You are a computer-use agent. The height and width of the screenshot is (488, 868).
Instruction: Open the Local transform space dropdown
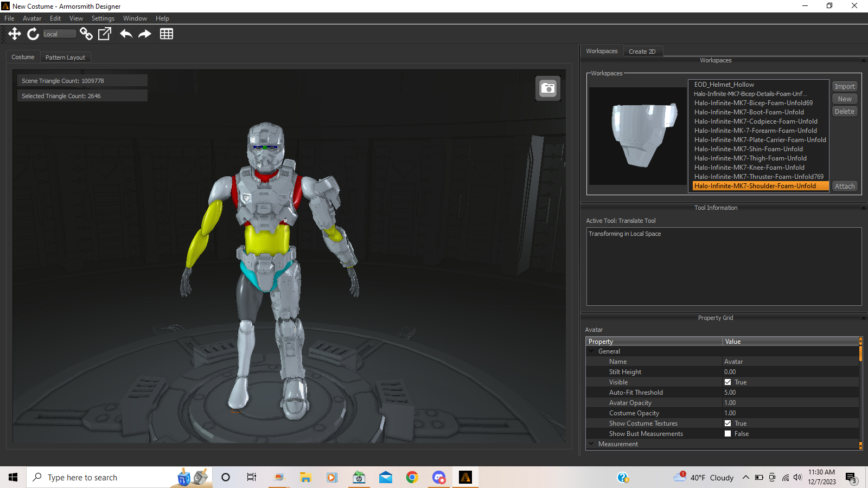click(59, 34)
